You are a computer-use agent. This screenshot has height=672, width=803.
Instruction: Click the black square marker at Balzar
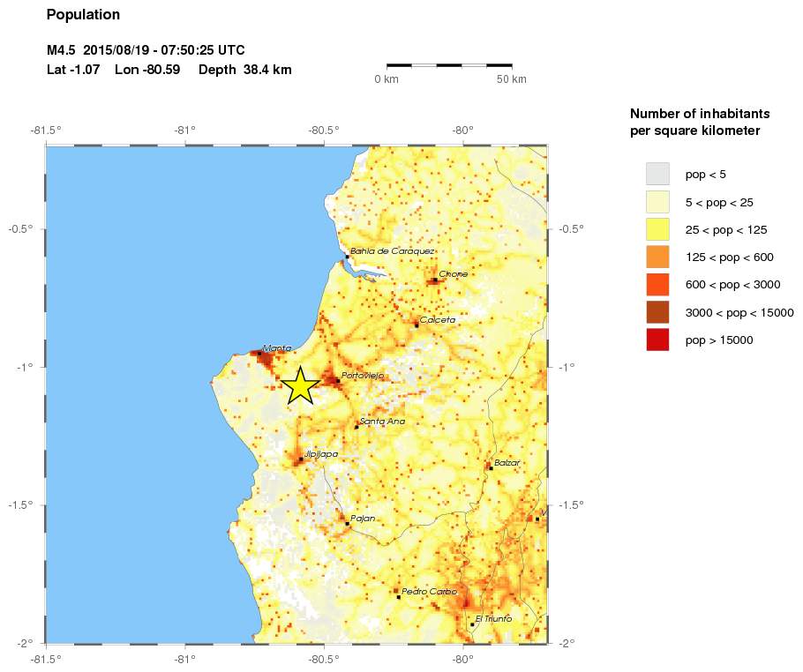(x=491, y=468)
